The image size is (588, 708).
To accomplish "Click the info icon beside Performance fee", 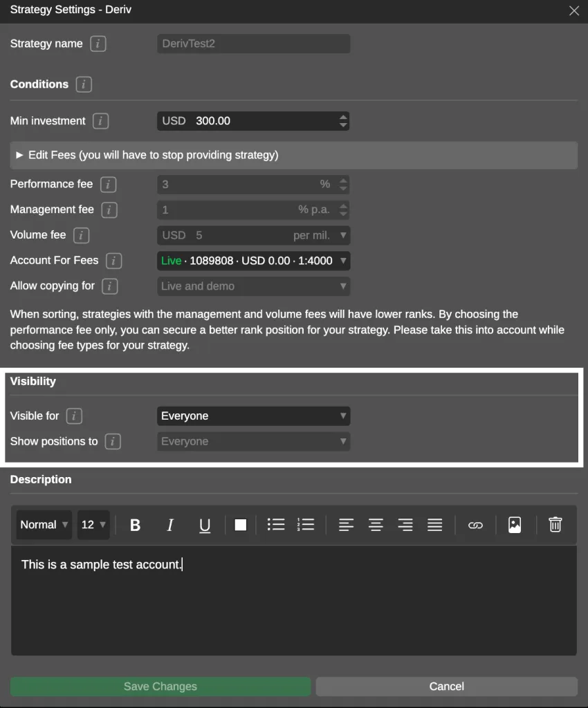I will tap(110, 184).
